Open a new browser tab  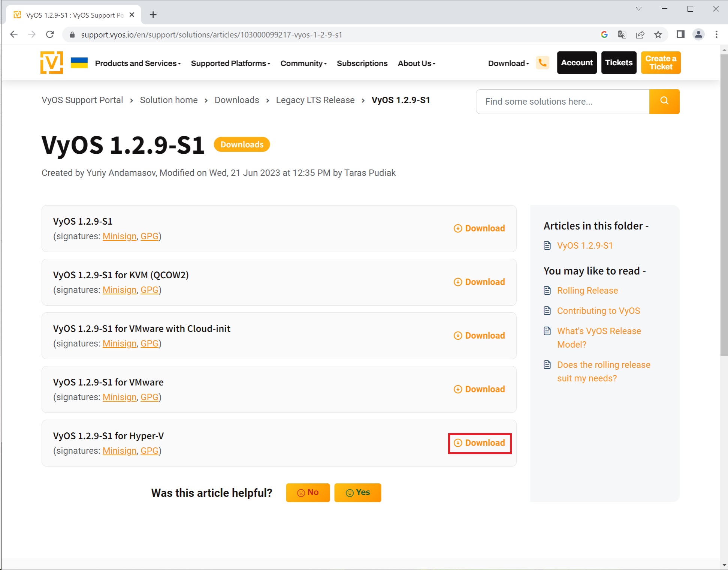pos(153,15)
